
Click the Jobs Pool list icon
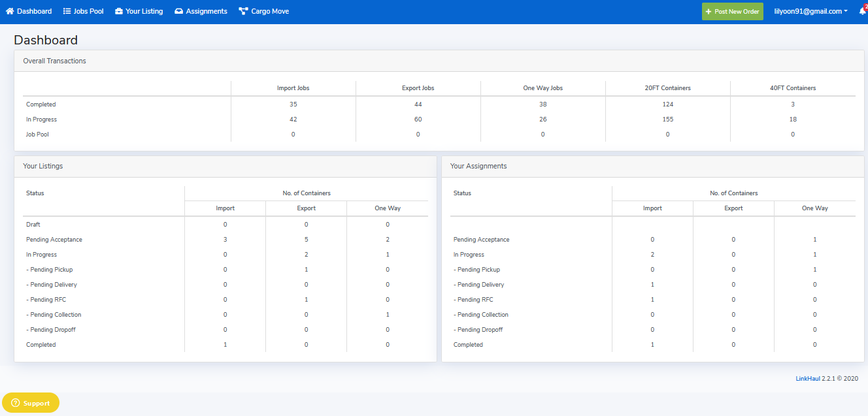(67, 11)
